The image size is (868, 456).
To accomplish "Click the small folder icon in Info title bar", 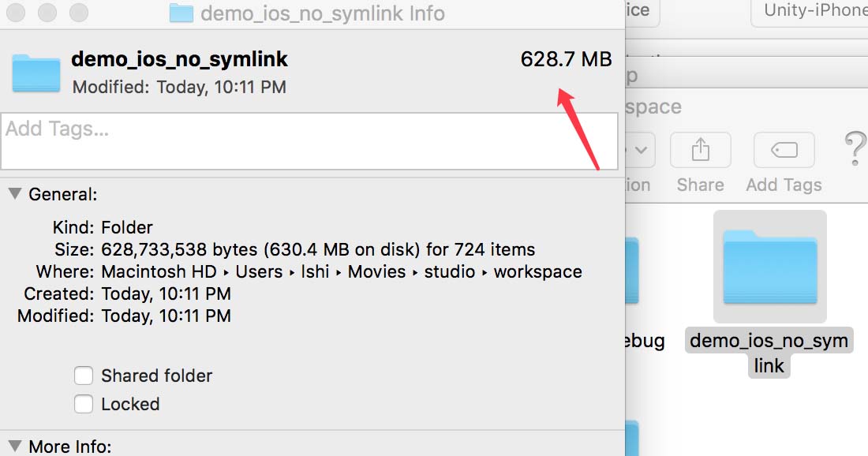I will [181, 13].
